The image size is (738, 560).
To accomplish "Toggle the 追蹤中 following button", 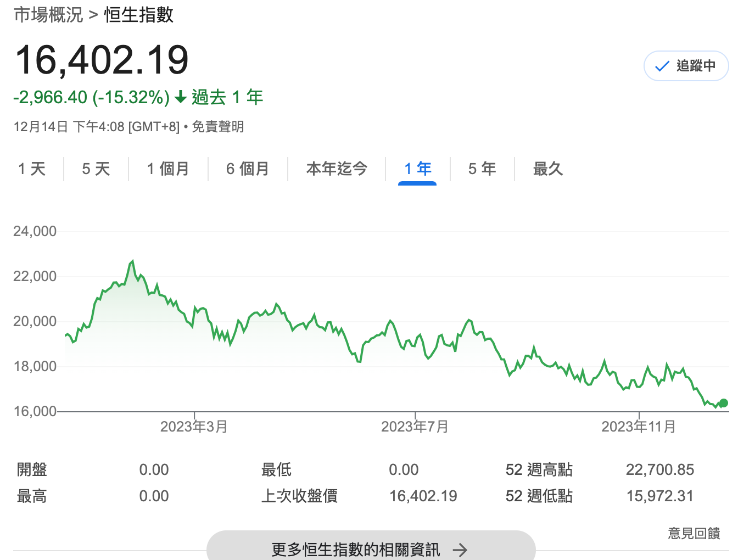I will tap(686, 66).
